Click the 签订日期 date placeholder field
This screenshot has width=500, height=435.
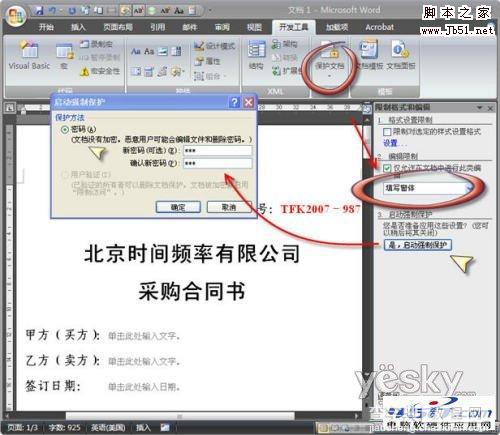click(x=144, y=387)
